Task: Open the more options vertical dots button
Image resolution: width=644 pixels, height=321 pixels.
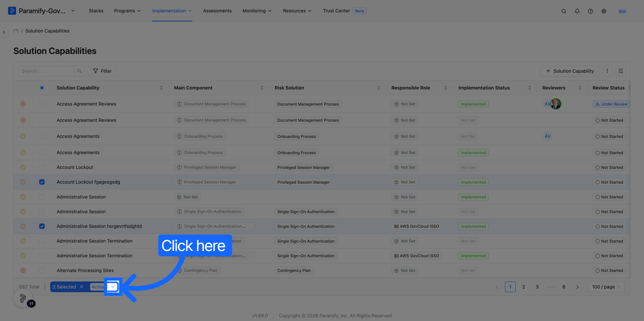Action: (x=607, y=71)
